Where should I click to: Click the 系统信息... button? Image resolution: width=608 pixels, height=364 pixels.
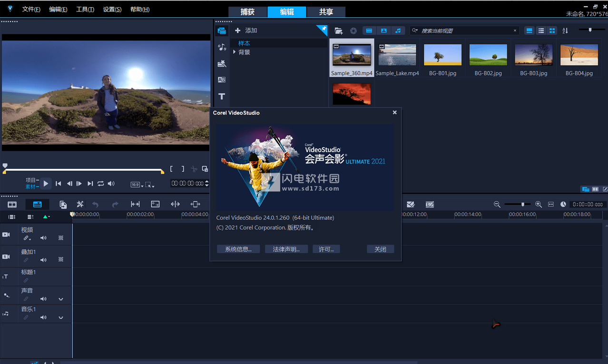pos(238,249)
